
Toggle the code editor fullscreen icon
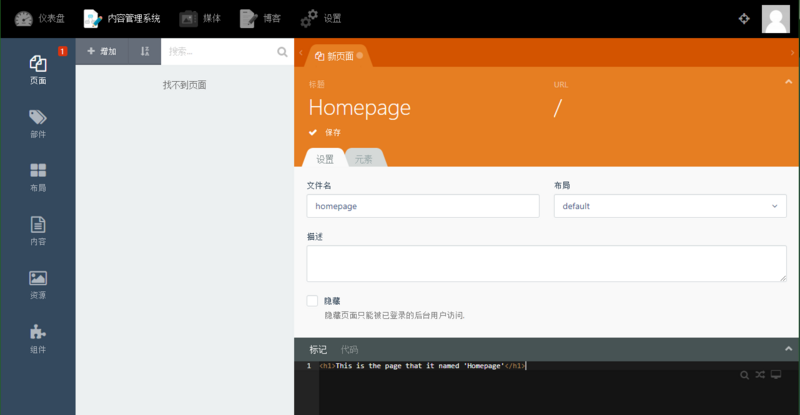[x=775, y=374]
